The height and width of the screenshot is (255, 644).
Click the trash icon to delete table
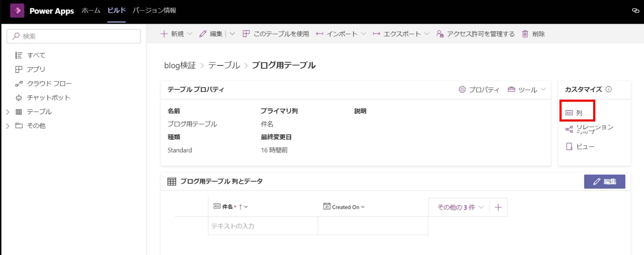coord(525,34)
